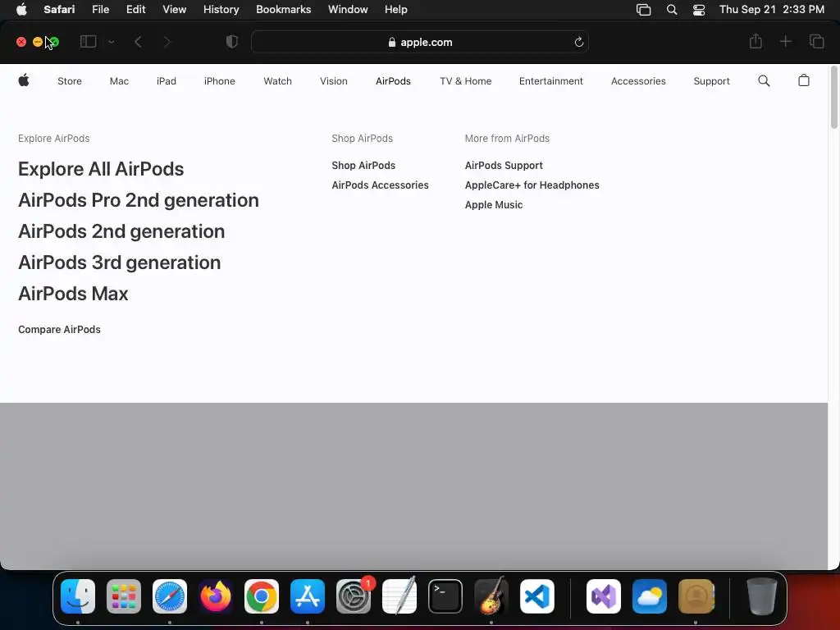
Task: Click the apple.com address bar
Action: click(x=420, y=42)
